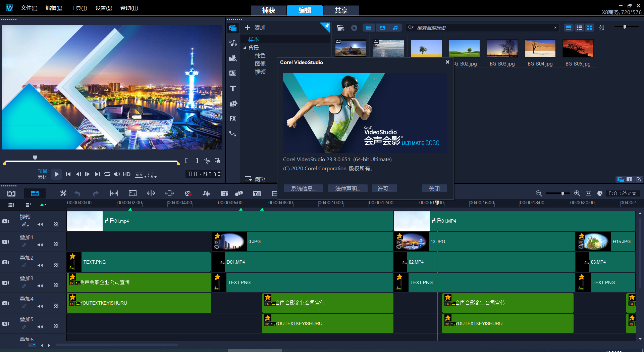The width and height of the screenshot is (644, 352).
Task: Switch to the 捕获 workspace tab
Action: 269,10
